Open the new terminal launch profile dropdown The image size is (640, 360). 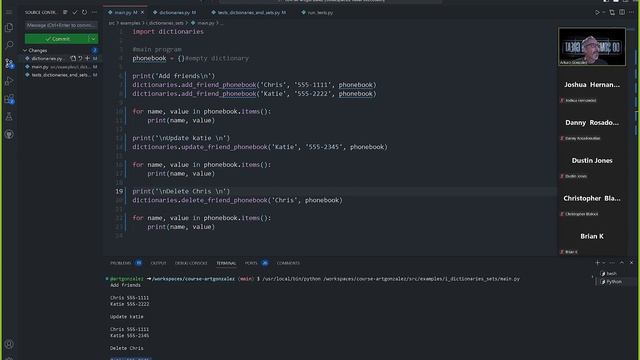point(604,263)
